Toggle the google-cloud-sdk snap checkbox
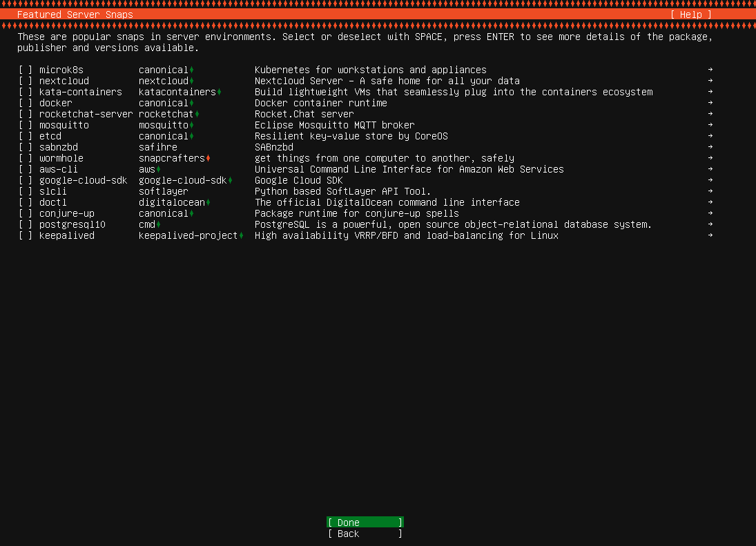The width and height of the screenshot is (756, 546). click(26, 181)
